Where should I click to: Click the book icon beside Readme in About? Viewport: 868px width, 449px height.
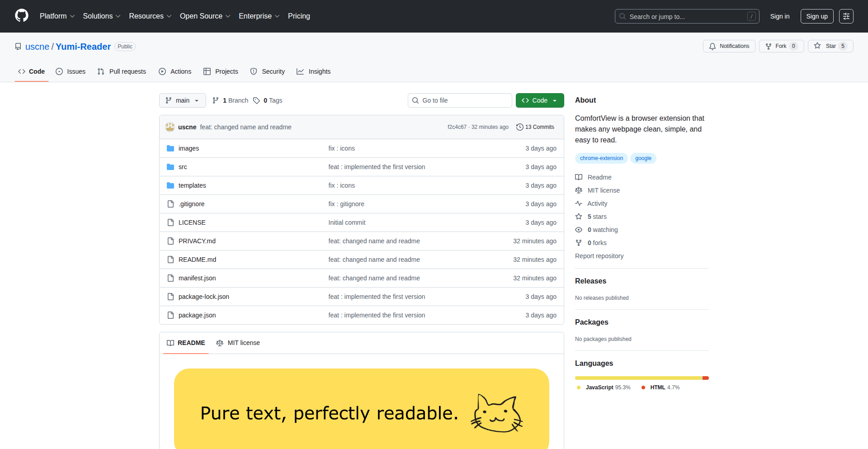(x=579, y=177)
